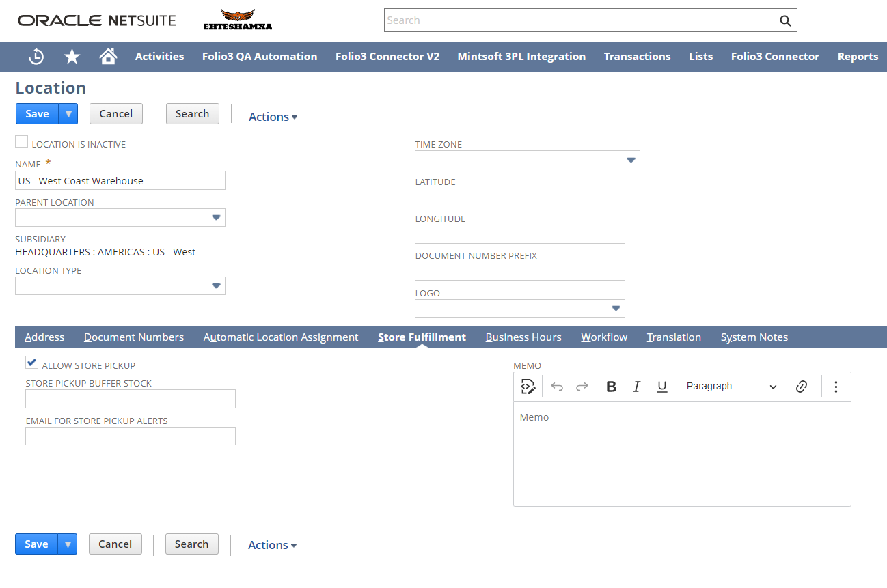Expand the top Save button arrow

[68, 114]
